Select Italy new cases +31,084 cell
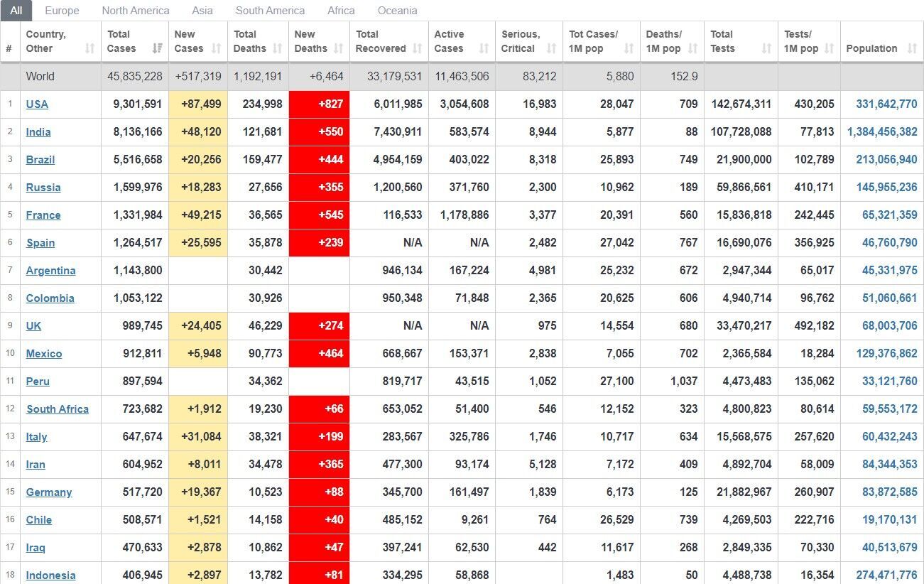Viewport: 924px width, 584px height. coord(198,436)
